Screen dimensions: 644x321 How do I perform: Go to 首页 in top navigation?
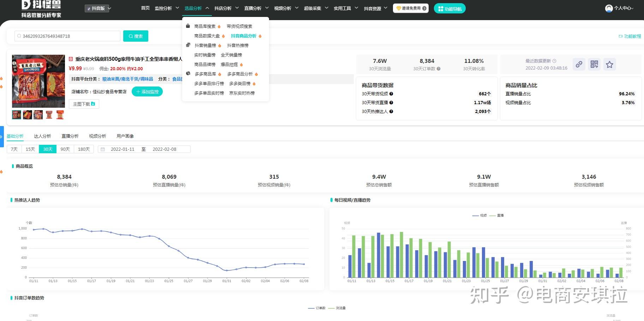pos(145,8)
